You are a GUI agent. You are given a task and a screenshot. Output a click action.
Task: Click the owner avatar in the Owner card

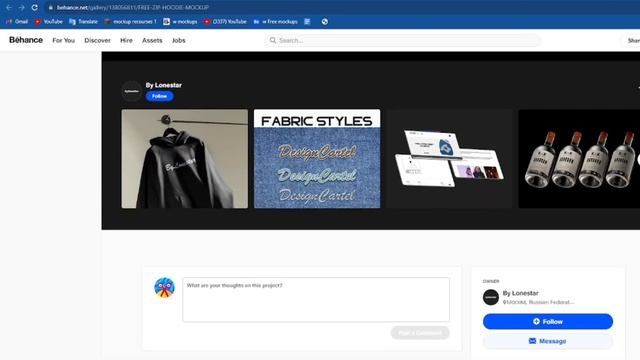click(x=491, y=297)
